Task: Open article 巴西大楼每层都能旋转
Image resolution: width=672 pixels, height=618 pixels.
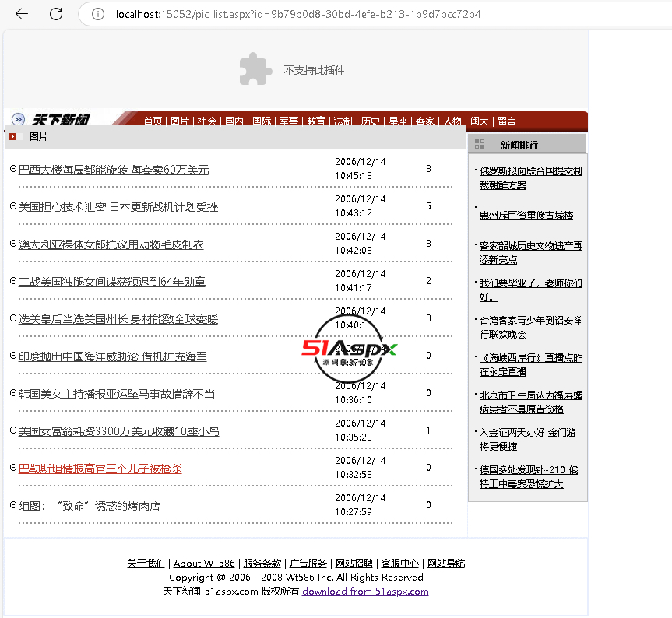Action: (114, 170)
